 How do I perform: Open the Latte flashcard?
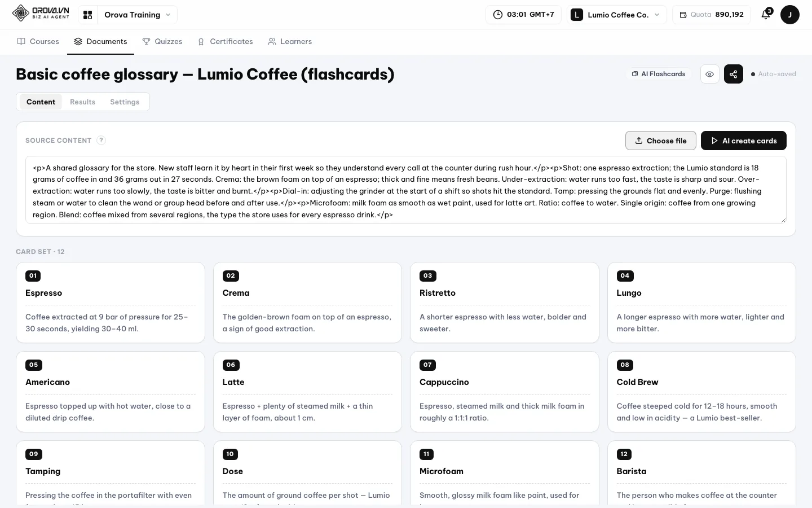(307, 392)
